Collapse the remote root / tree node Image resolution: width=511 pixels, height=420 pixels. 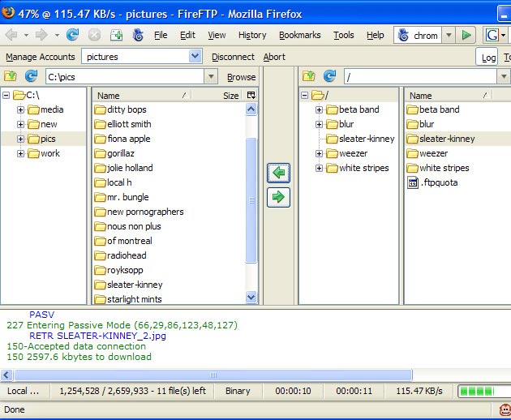click(x=304, y=95)
